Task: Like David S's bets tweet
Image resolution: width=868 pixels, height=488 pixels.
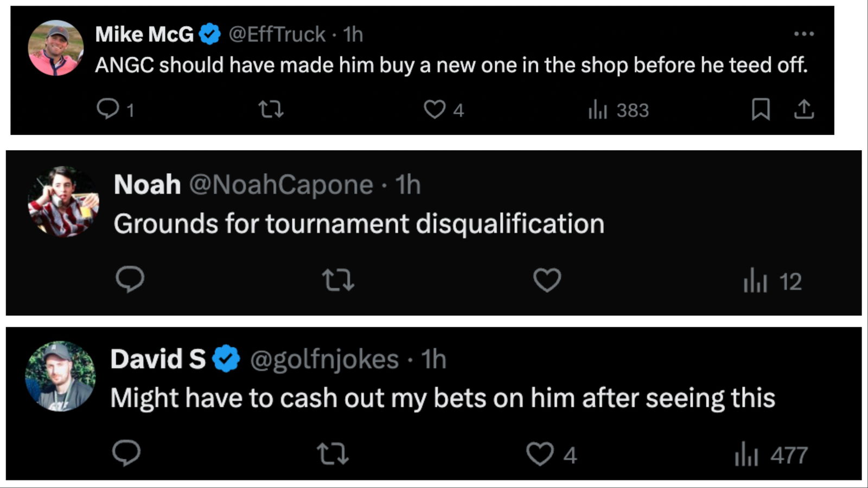Action: point(540,454)
